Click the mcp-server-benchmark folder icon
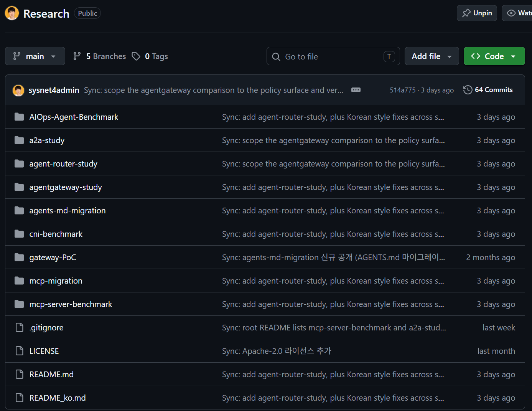Image resolution: width=532 pixels, height=411 pixels. 19,304
